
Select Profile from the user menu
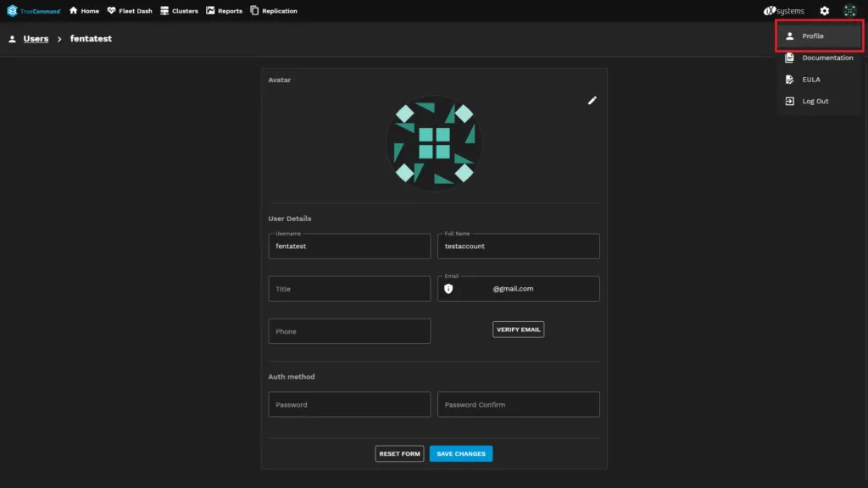tap(812, 36)
